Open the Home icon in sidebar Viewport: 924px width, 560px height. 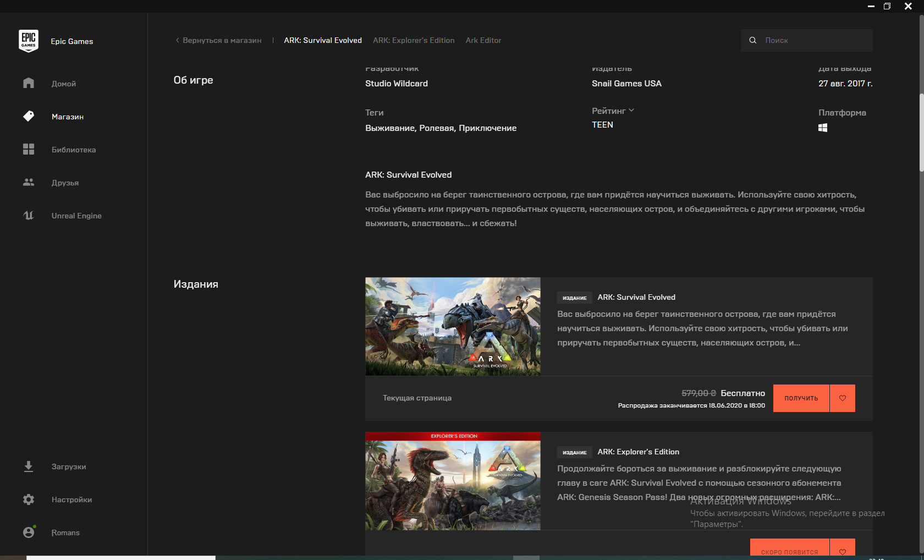pyautogui.click(x=29, y=83)
